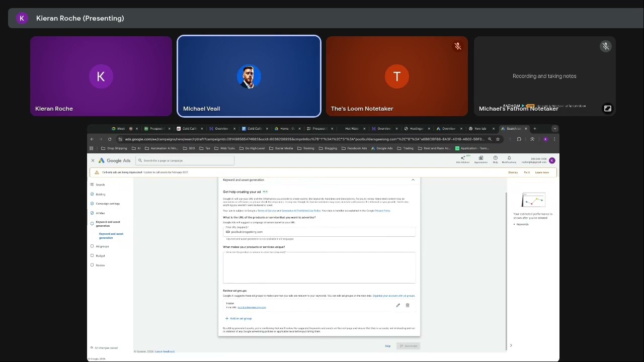
Task: Switch to the Hot Water browser tab
Action: tap(351, 129)
